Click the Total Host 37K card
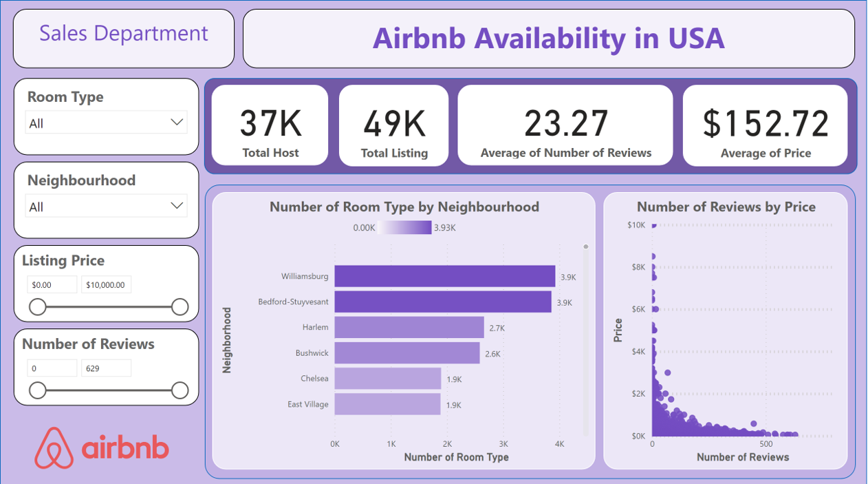 click(x=270, y=125)
